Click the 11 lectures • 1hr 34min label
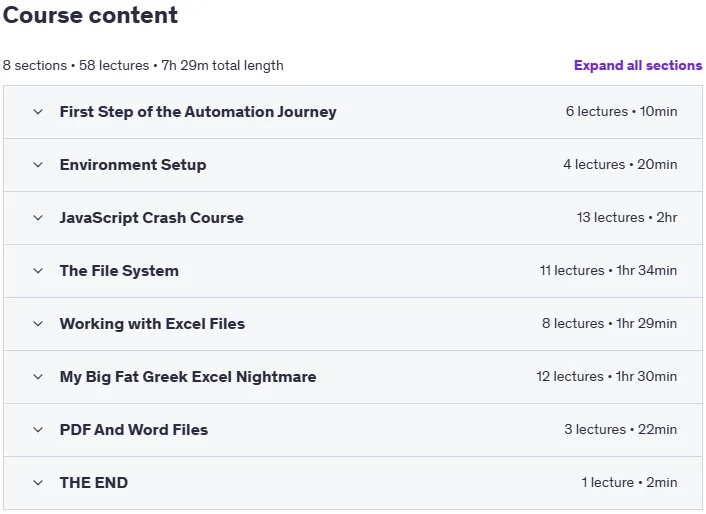Screen dimensions: 706x514 (608, 271)
